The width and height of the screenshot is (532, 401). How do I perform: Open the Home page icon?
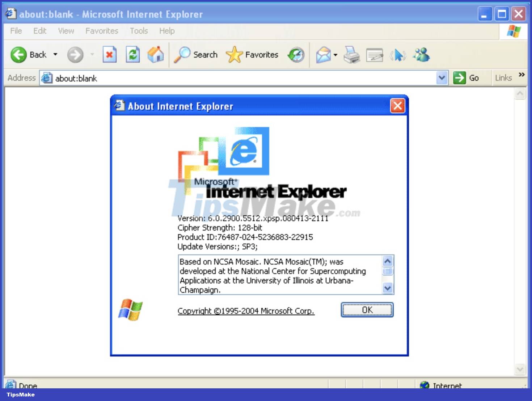tap(156, 55)
